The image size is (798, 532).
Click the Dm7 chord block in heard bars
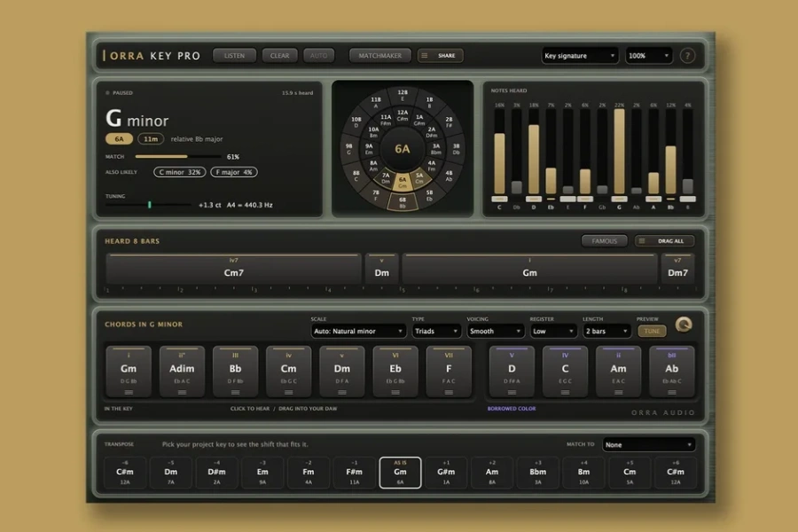[677, 269]
